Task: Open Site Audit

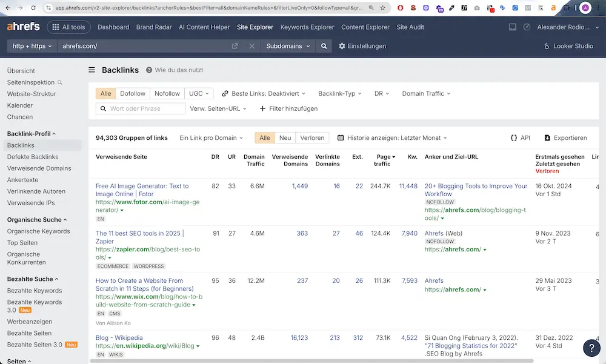Action: [x=410, y=27]
